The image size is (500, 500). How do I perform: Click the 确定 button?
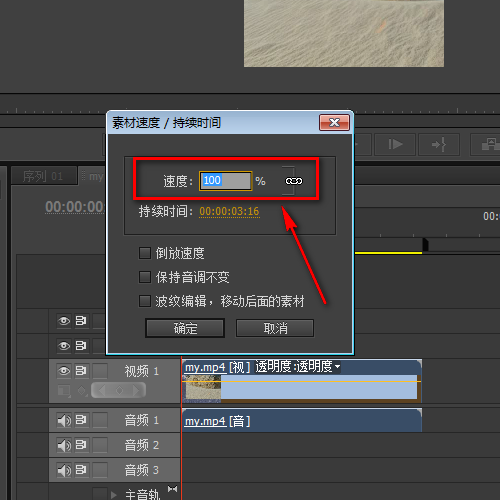coord(185,328)
